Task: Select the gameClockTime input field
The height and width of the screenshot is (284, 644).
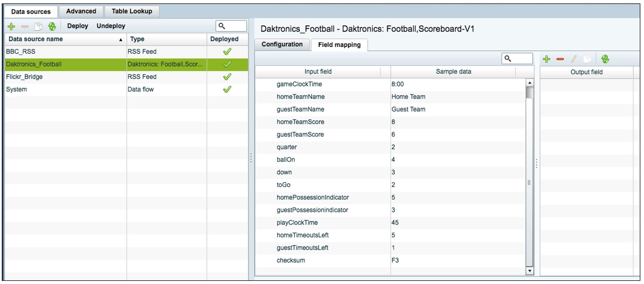Action: click(299, 84)
